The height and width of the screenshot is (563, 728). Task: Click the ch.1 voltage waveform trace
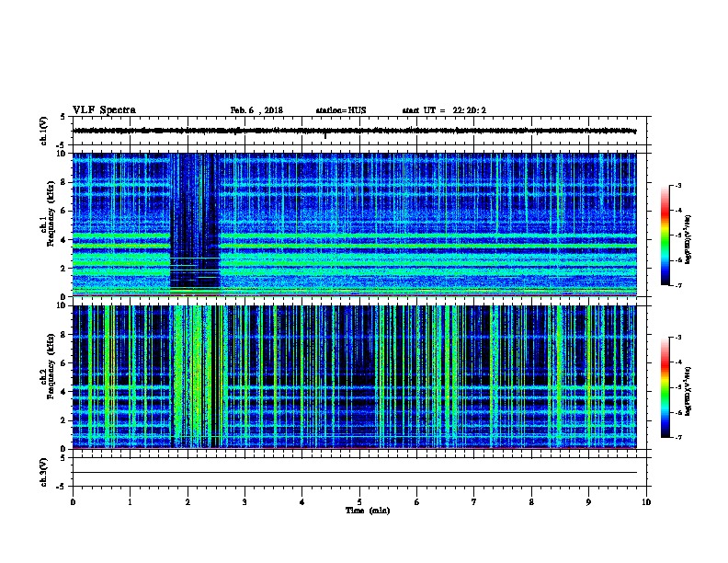pos(355,131)
